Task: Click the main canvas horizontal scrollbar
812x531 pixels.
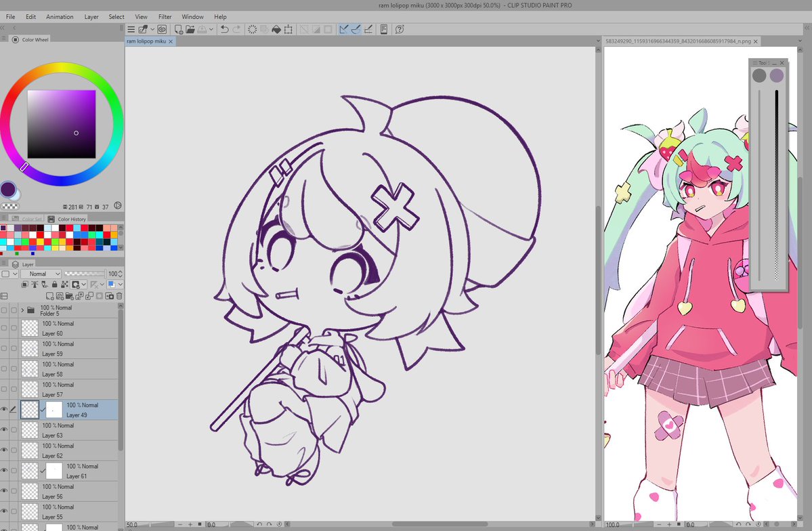Action: [440, 524]
